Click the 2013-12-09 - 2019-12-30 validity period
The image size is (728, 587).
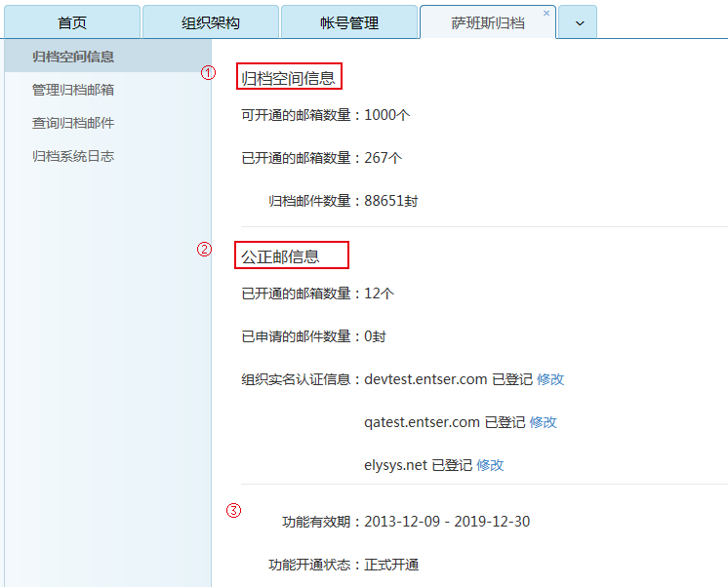pyautogui.click(x=447, y=522)
